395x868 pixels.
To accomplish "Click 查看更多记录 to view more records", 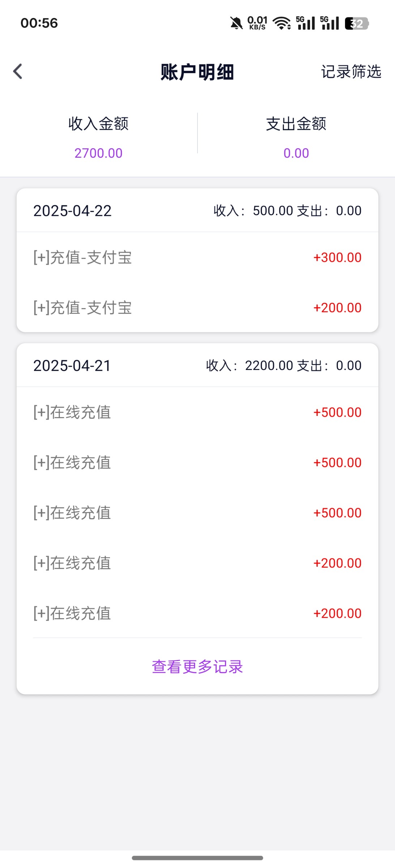I will [197, 667].
